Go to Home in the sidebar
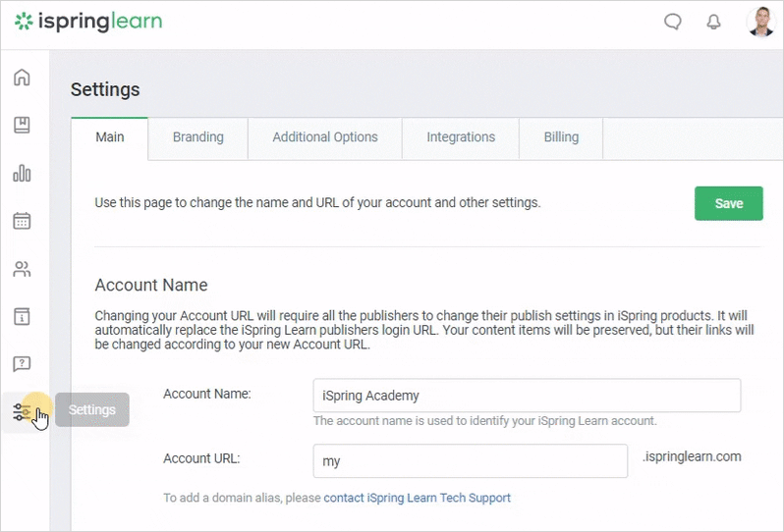The image size is (784, 532). [x=22, y=78]
